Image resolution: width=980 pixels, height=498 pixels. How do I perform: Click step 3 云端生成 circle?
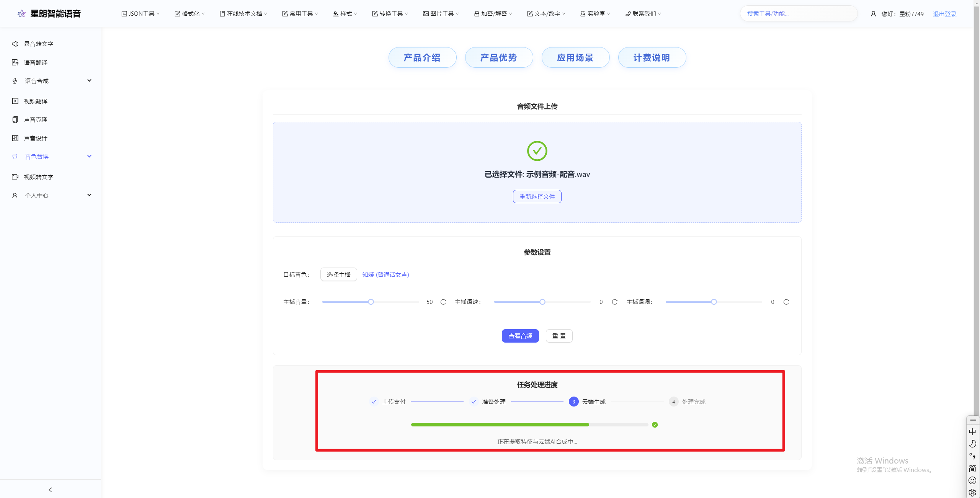pyautogui.click(x=573, y=402)
